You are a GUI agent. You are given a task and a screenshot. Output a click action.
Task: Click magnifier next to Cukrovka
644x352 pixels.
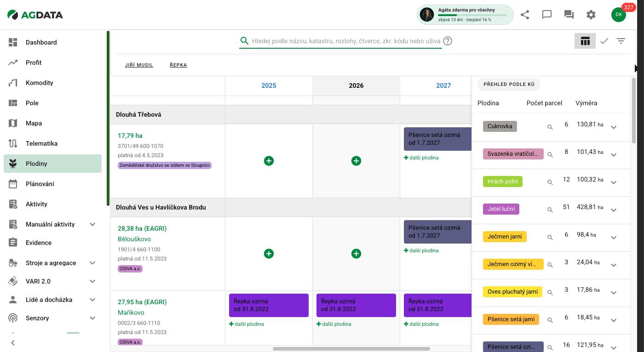[550, 127]
